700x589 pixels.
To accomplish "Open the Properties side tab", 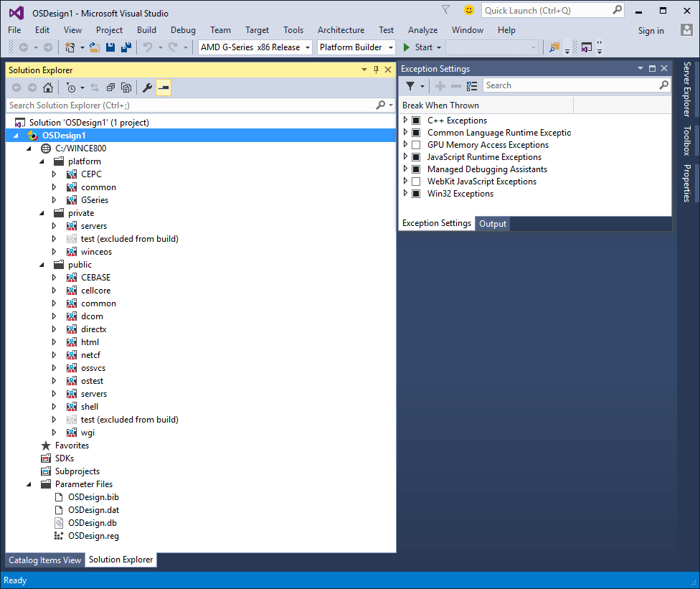I will pyautogui.click(x=687, y=183).
